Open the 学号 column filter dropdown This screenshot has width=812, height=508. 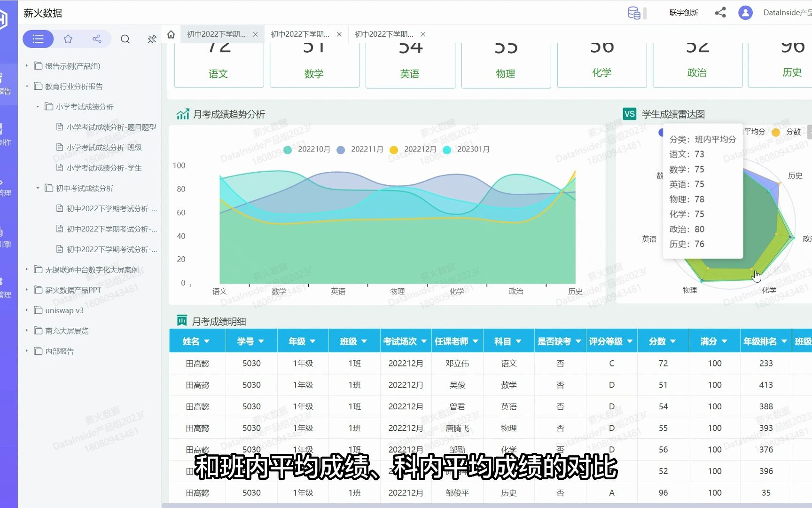(261, 341)
